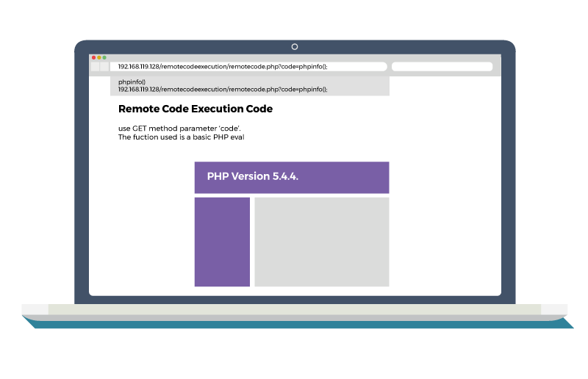
Task: Click the 'PHP Version 5.4.4.' banner
Action: 292,178
